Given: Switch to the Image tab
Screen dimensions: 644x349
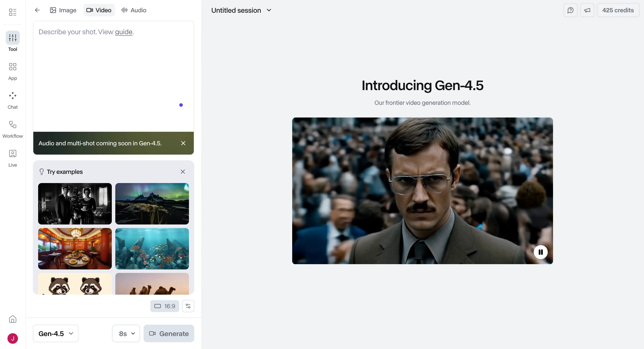Looking at the screenshot, I should coord(63,10).
